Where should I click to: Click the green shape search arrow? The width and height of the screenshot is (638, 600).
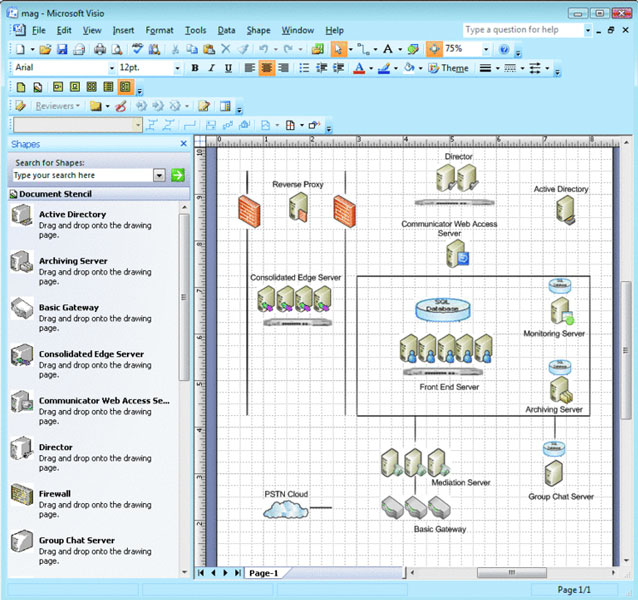click(x=178, y=175)
